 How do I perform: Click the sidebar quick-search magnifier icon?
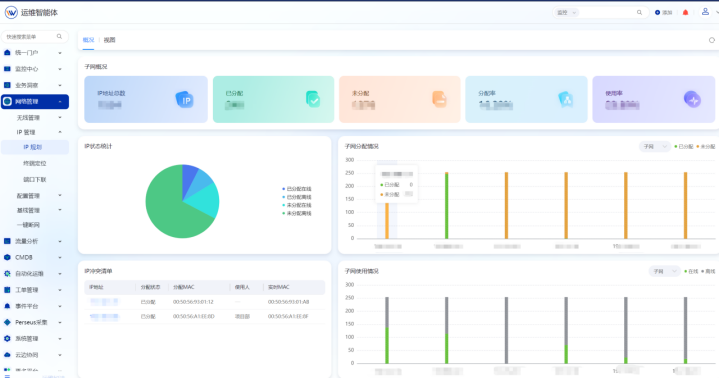(x=59, y=36)
